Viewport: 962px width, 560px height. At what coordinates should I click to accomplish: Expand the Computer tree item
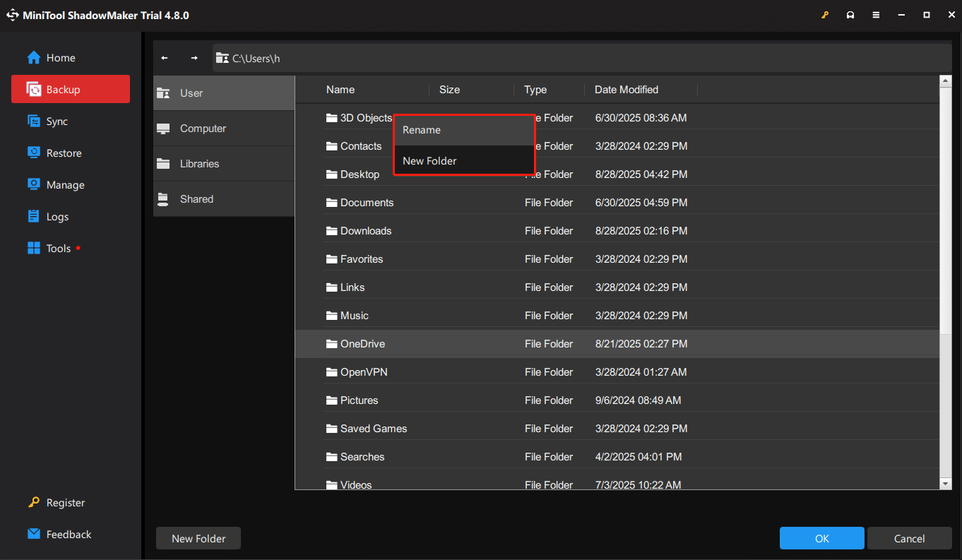click(x=203, y=128)
